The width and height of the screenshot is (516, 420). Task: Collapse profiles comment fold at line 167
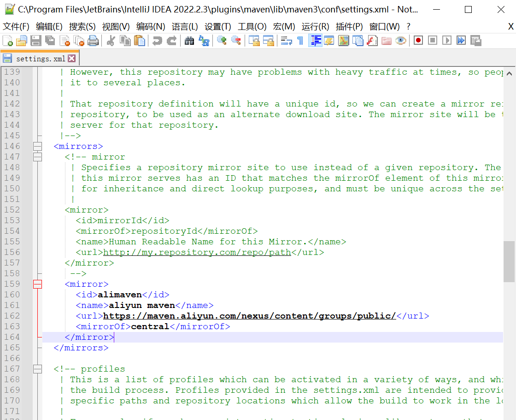37,369
